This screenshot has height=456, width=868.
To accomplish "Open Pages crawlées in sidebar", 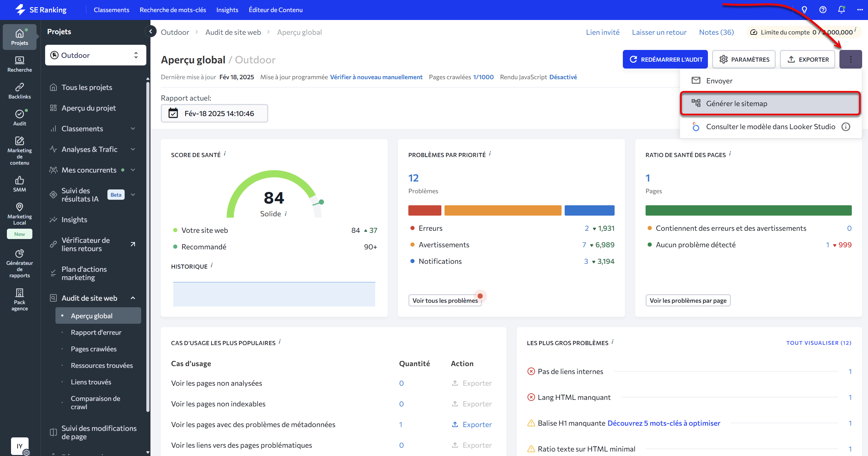I will coord(94,349).
